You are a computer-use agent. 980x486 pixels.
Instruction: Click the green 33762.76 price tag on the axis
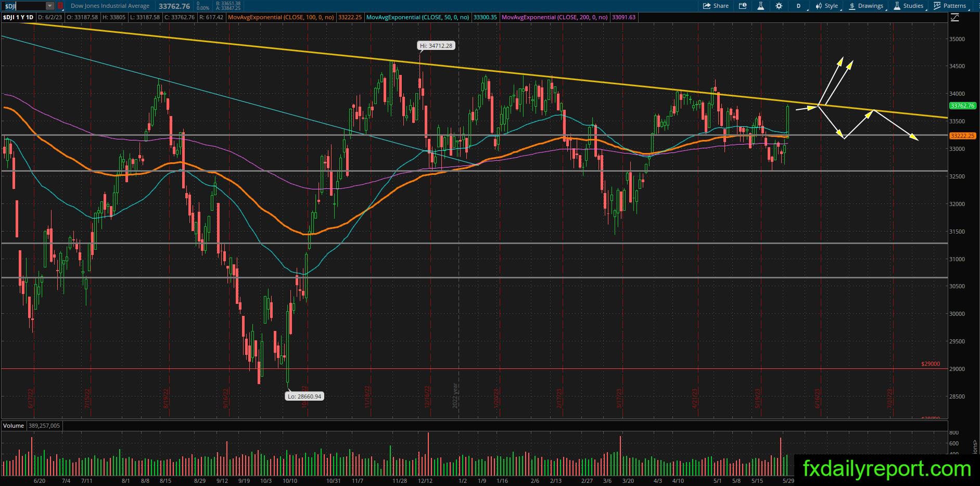962,106
